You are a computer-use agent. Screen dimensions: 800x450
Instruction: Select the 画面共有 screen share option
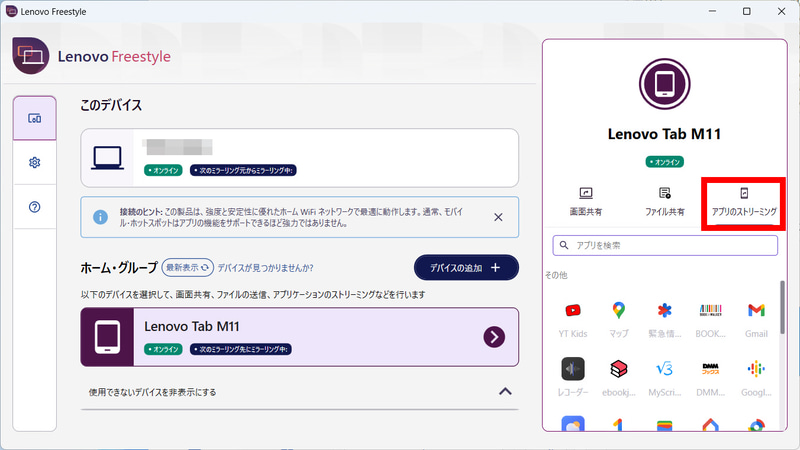point(586,201)
